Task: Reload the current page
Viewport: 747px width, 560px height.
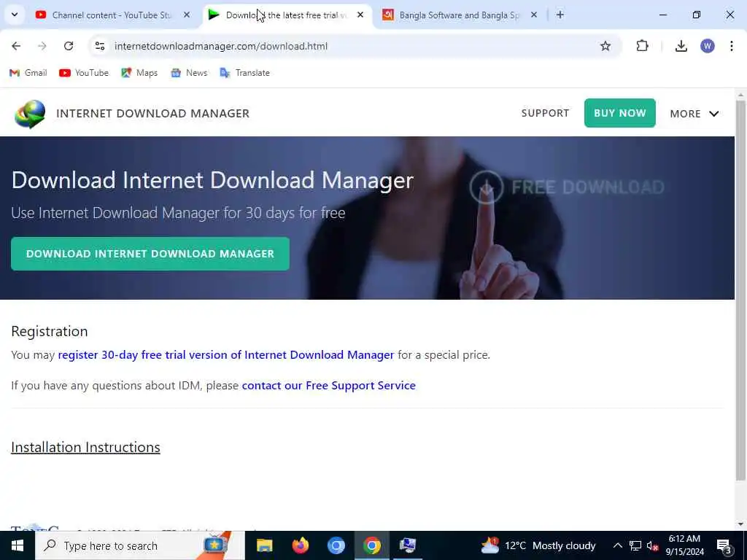Action: click(69, 46)
